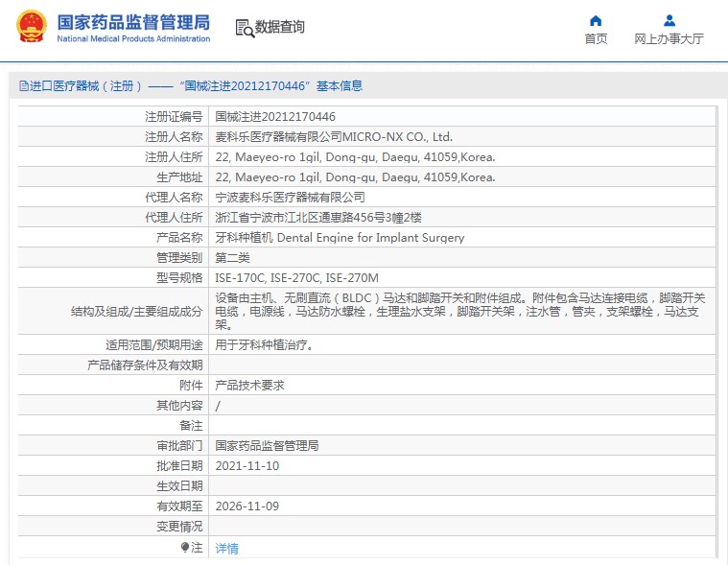728x565 pixels.
Task: Open the 详情 link
Action: tap(226, 549)
